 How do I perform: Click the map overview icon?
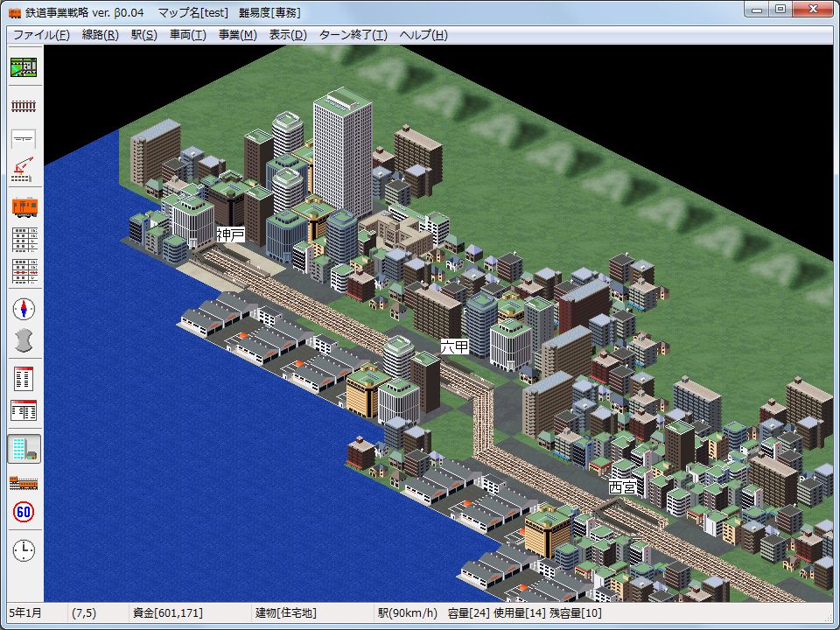pos(24,68)
